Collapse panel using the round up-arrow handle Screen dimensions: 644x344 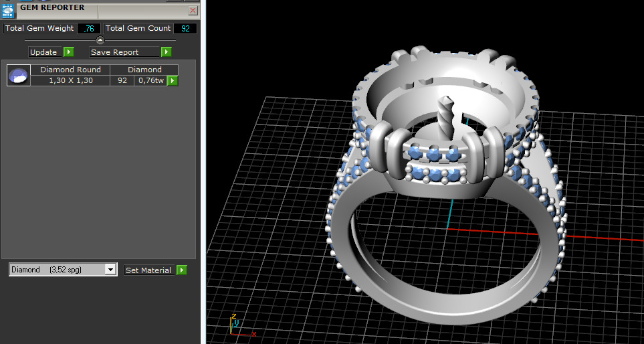click(100, 40)
